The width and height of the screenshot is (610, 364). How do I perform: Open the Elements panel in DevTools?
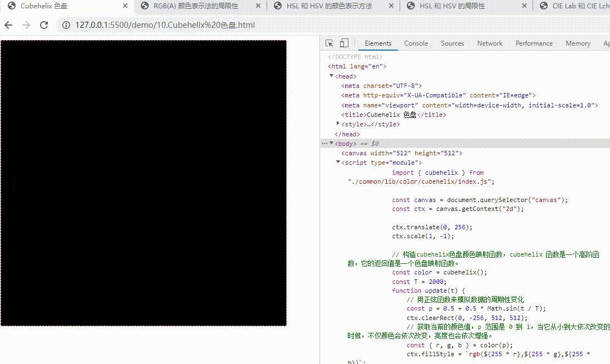(x=378, y=43)
